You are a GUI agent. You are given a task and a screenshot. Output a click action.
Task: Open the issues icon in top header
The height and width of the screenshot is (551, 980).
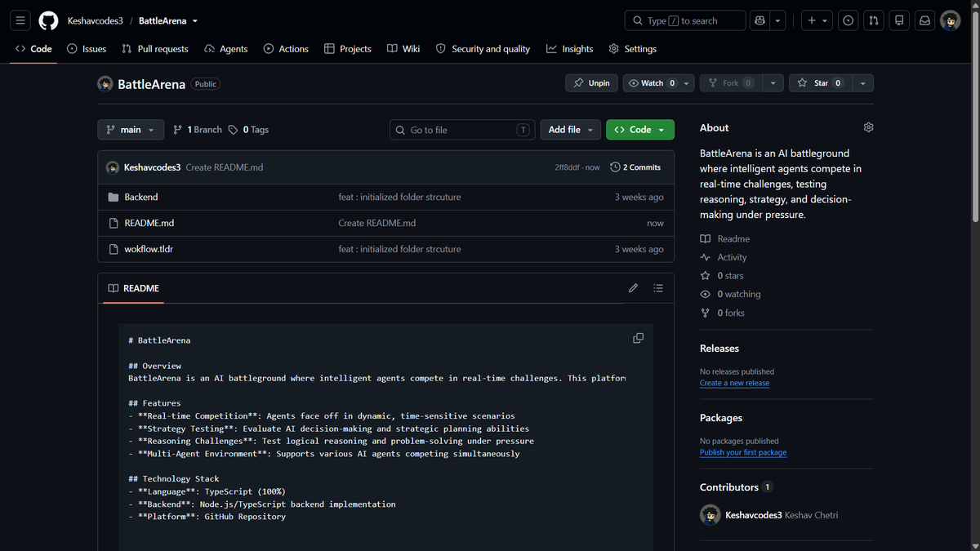[849, 20]
